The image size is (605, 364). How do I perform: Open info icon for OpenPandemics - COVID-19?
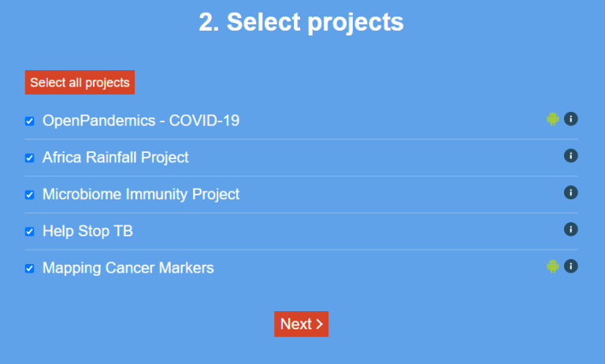pos(571,119)
